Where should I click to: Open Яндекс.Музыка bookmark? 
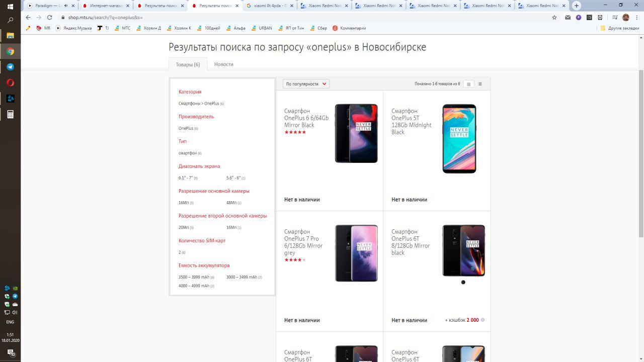[73, 28]
